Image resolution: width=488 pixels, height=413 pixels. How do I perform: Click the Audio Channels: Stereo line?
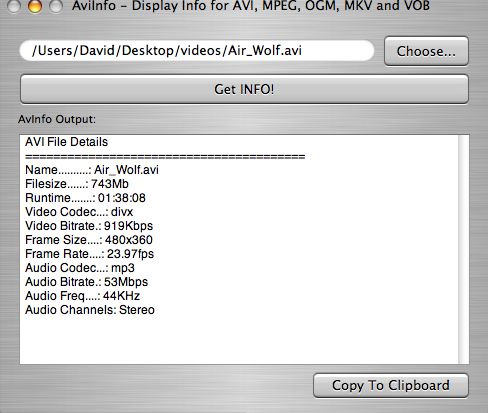(90, 310)
